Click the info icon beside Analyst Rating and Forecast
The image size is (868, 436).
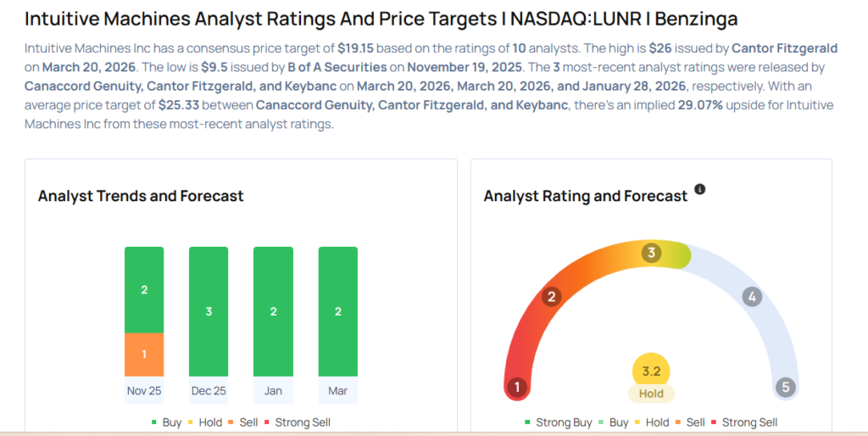point(700,189)
